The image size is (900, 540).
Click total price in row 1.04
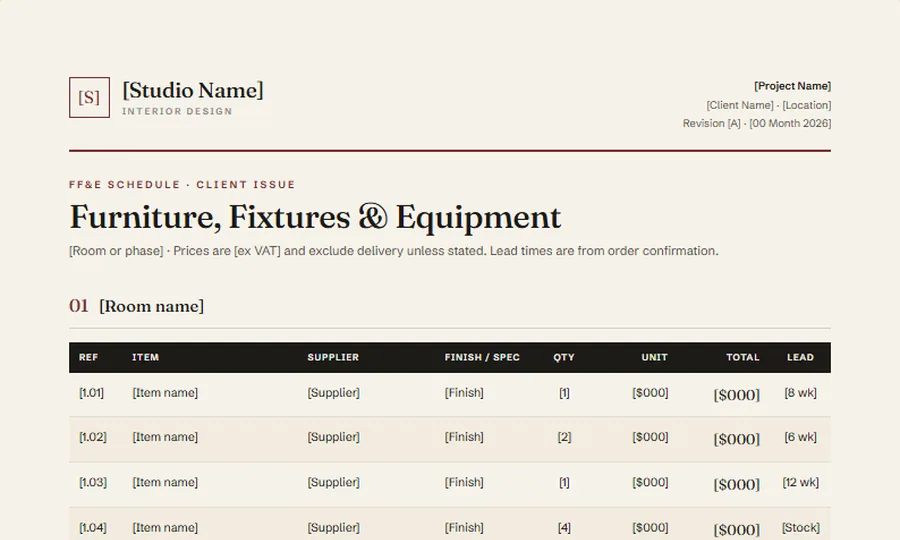(x=737, y=530)
